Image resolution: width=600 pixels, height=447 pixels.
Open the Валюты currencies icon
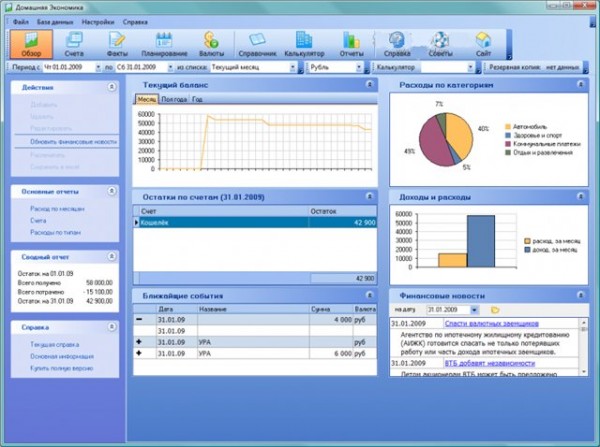[211, 44]
